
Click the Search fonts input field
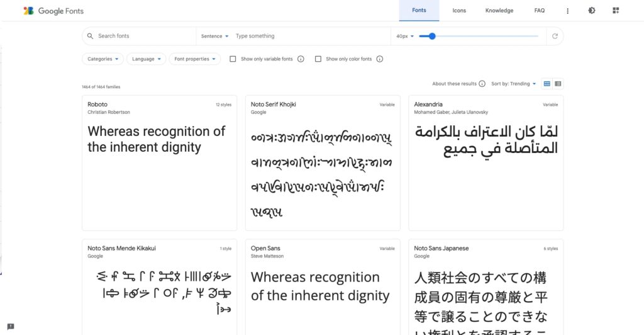pyautogui.click(x=145, y=37)
